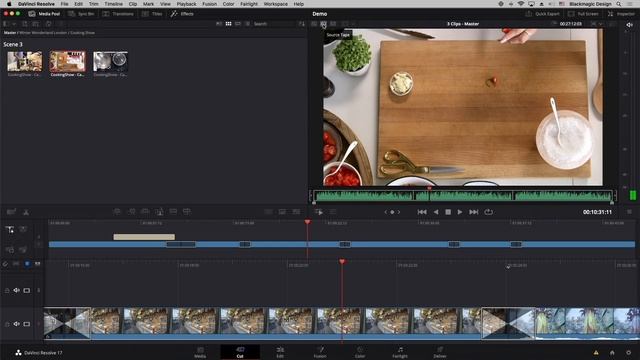
Task: Click the viewer timecode 00:10:31:11
Action: click(x=597, y=212)
